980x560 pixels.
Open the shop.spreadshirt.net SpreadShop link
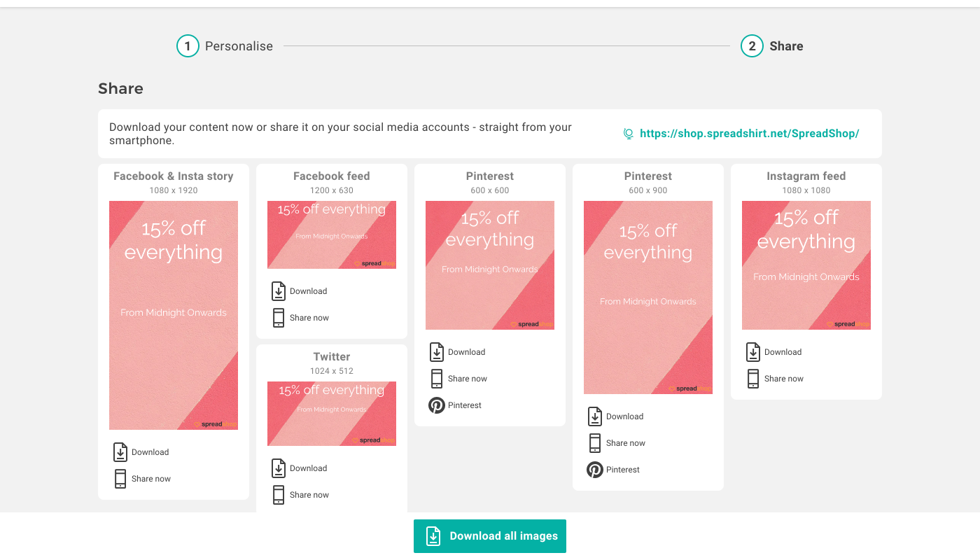pyautogui.click(x=749, y=134)
